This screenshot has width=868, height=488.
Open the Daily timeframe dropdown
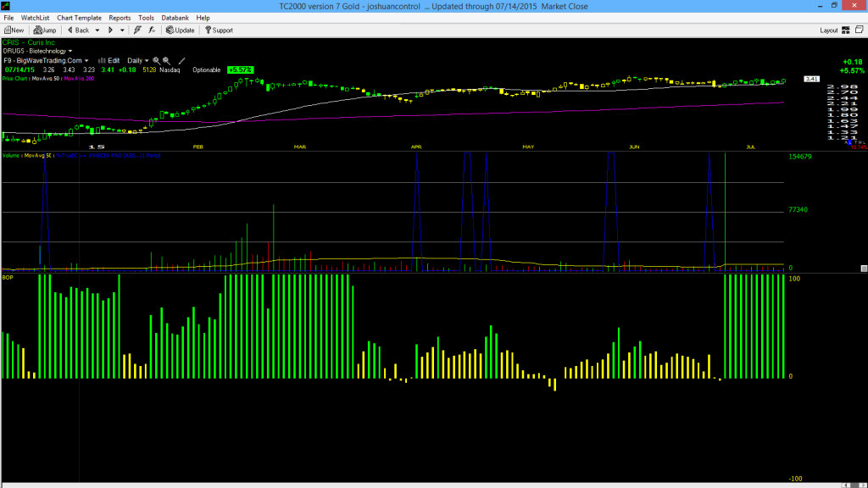pyautogui.click(x=146, y=61)
